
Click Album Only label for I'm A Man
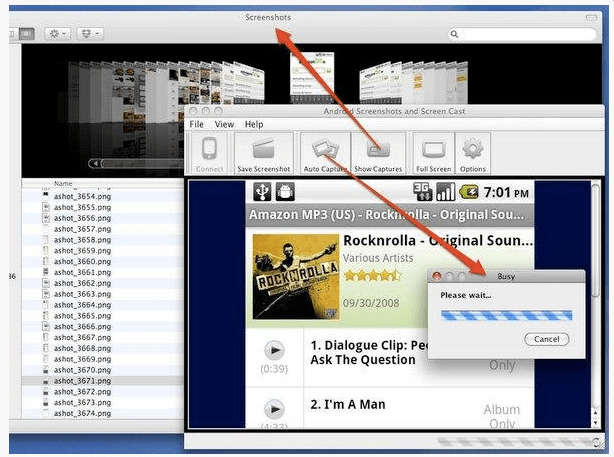502,417
